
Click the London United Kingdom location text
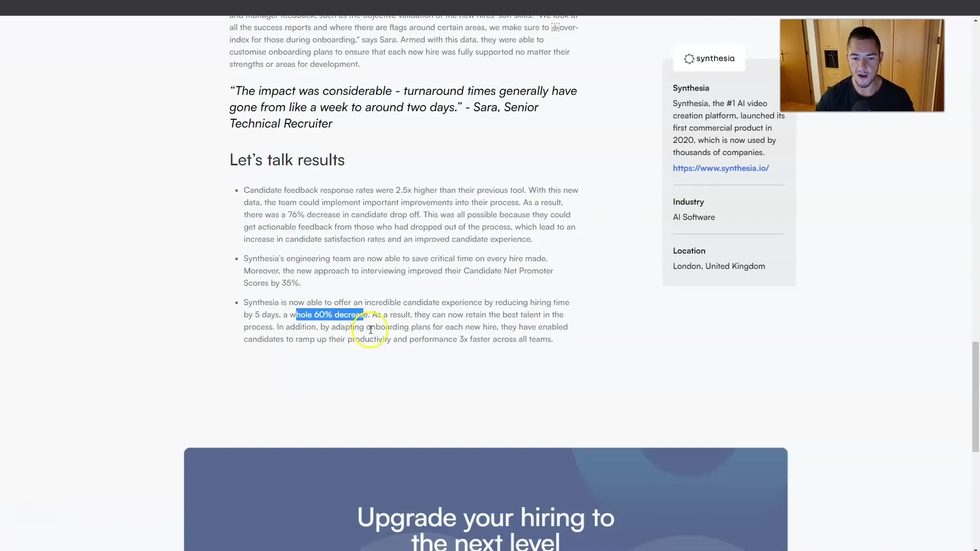tap(720, 266)
